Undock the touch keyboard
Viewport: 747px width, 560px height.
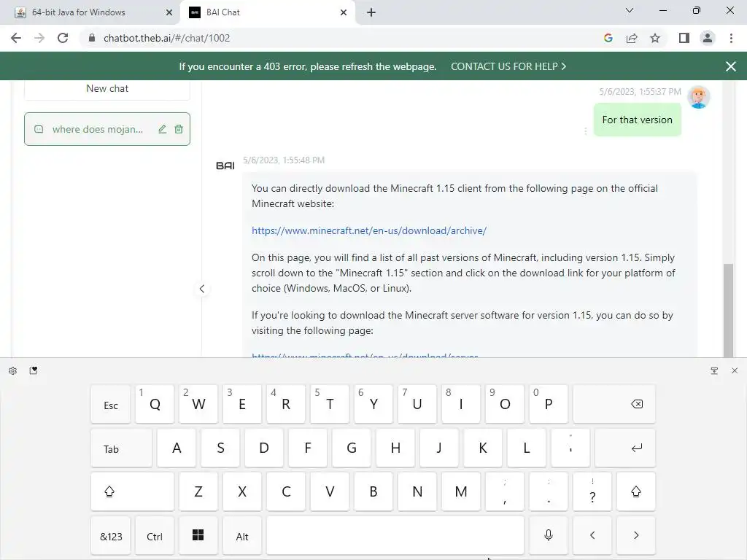pyautogui.click(x=714, y=370)
